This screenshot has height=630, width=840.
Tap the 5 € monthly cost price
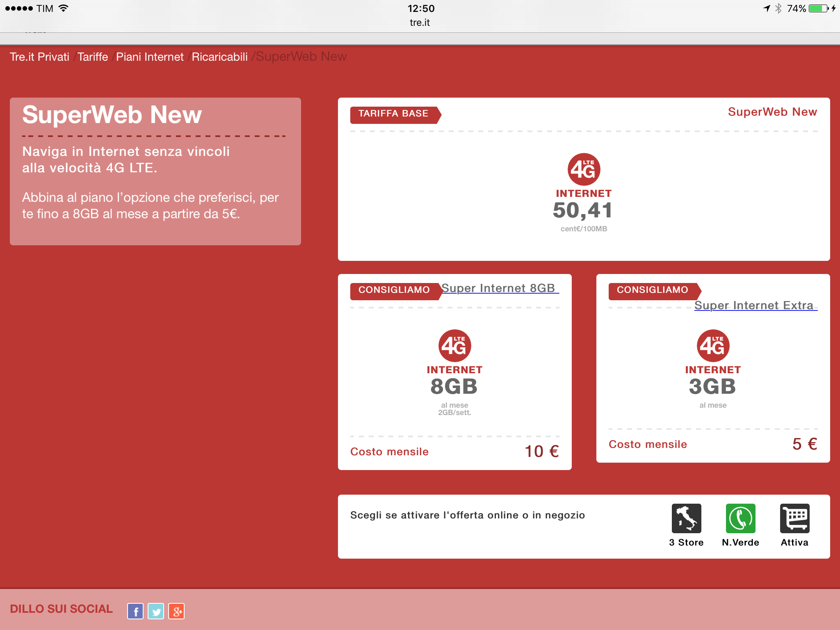click(804, 444)
